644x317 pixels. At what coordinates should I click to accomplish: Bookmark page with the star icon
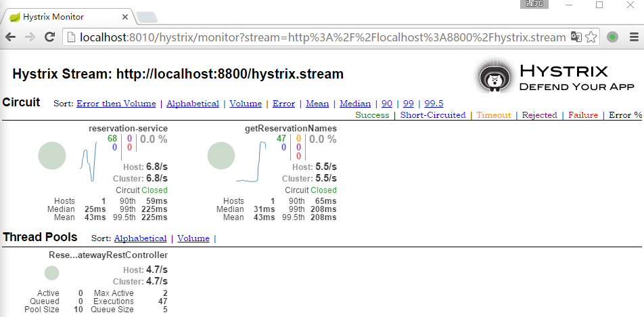[591, 37]
